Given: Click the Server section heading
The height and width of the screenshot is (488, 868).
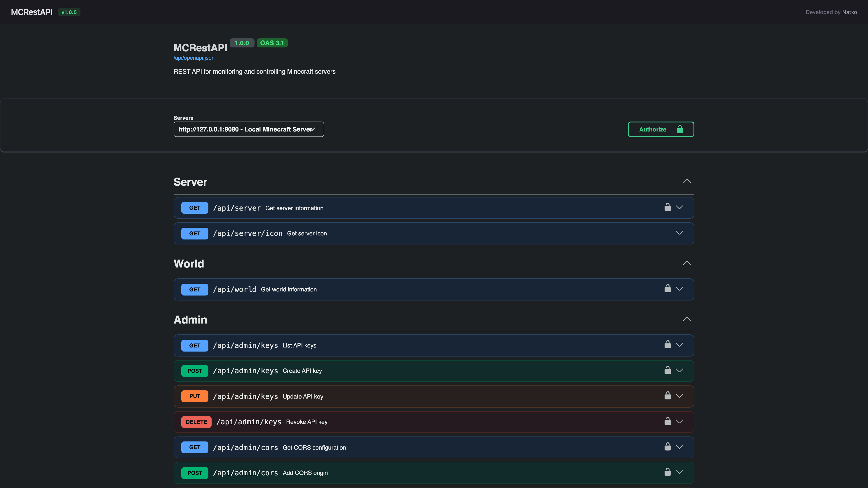Looking at the screenshot, I should (190, 182).
